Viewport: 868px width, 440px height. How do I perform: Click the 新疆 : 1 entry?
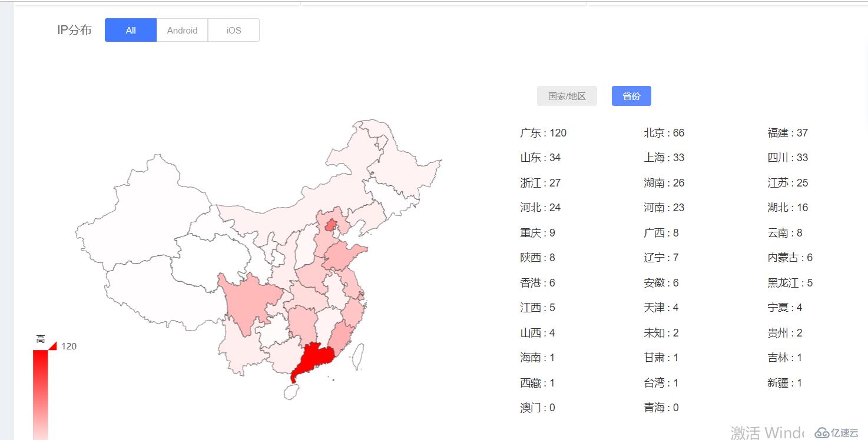click(785, 383)
